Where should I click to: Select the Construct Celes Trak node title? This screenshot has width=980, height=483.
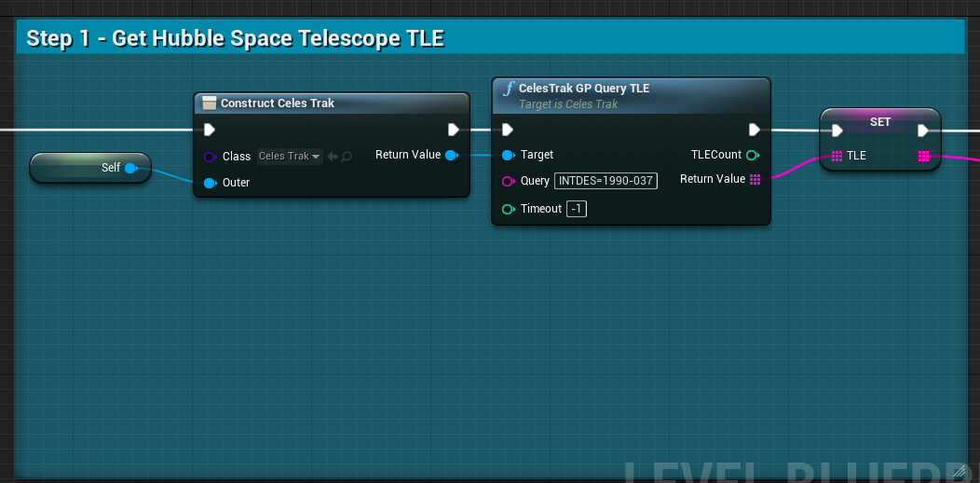click(x=278, y=103)
